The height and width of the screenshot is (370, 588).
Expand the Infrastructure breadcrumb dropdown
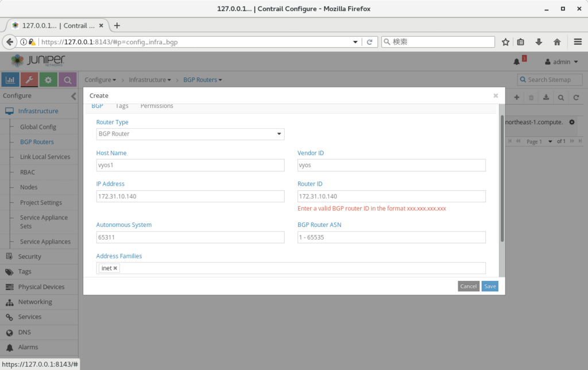tap(150, 80)
